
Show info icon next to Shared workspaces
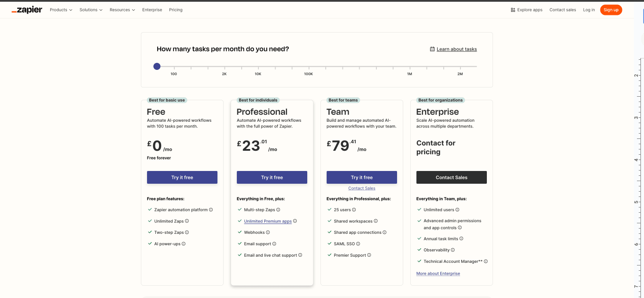click(375, 221)
